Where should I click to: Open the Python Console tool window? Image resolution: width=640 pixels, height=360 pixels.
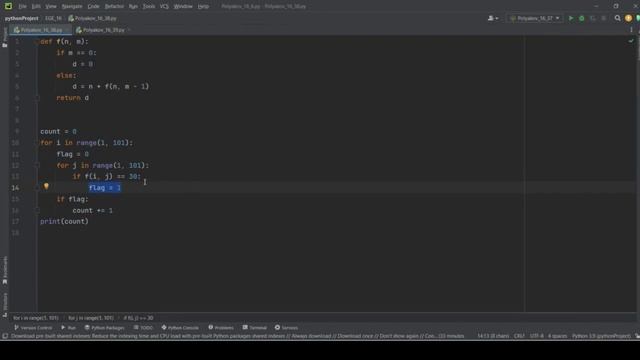pyautogui.click(x=180, y=328)
